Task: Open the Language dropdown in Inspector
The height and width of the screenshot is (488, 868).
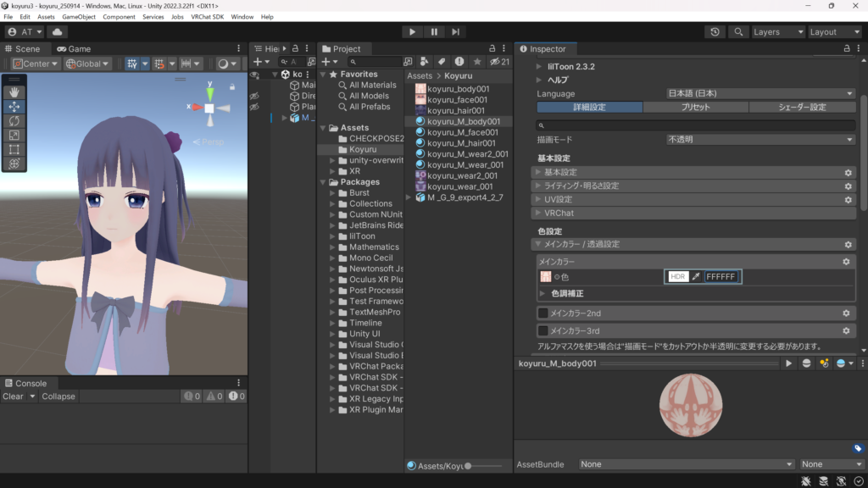Action: click(760, 93)
